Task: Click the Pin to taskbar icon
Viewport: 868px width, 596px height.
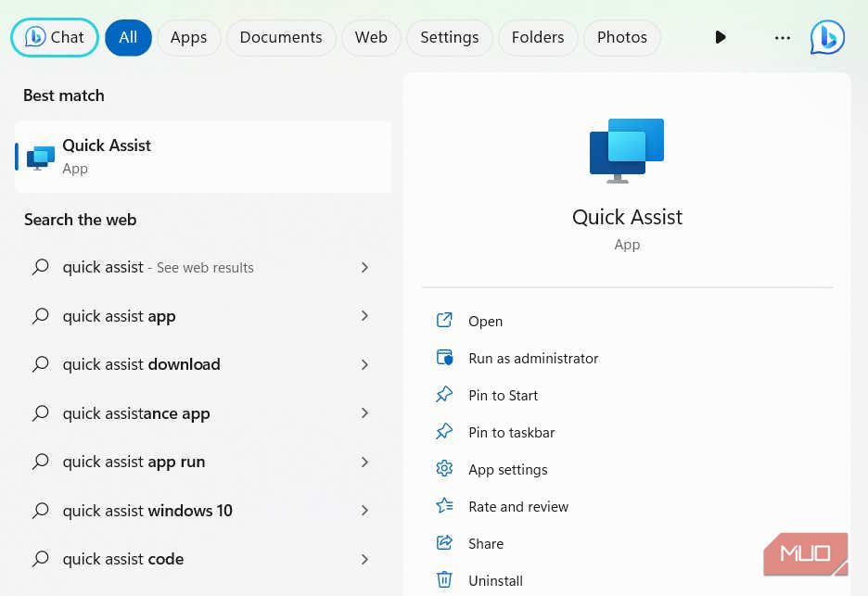Action: pyautogui.click(x=444, y=432)
